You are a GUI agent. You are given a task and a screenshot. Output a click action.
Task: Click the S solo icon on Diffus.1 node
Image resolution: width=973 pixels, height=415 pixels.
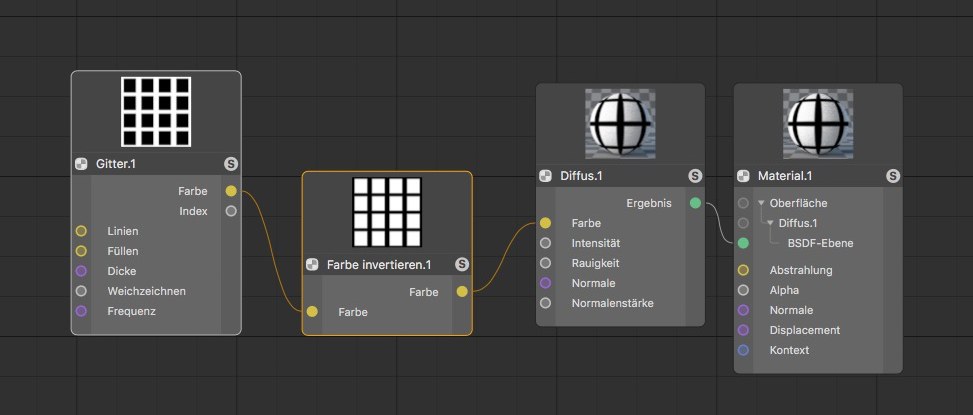coord(695,176)
